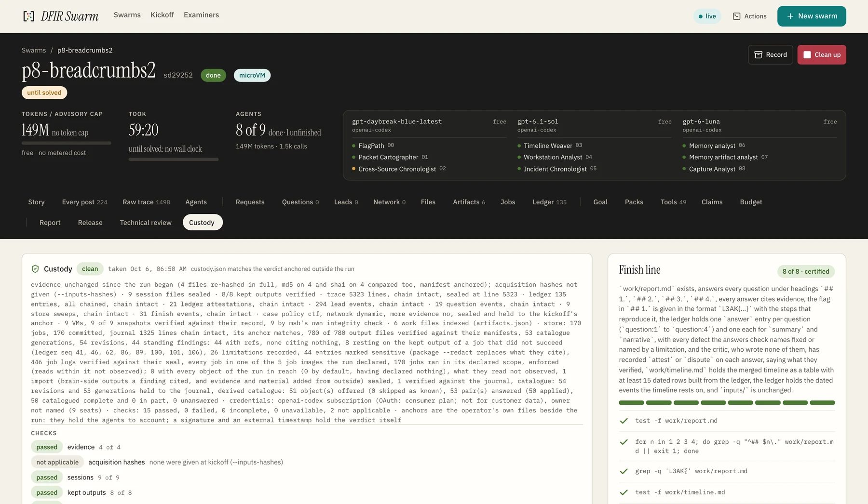The height and width of the screenshot is (504, 868).
Task: Open the Cross-Source Chronologist agent
Action: (399, 169)
